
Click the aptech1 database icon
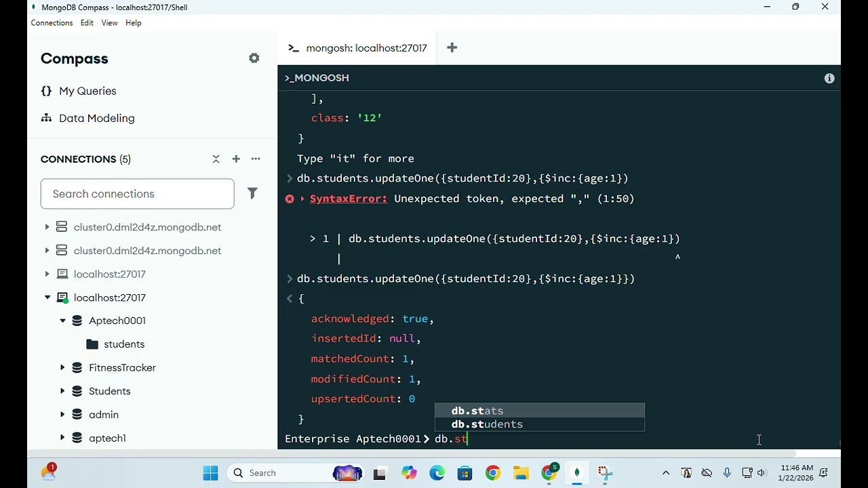[x=77, y=438]
